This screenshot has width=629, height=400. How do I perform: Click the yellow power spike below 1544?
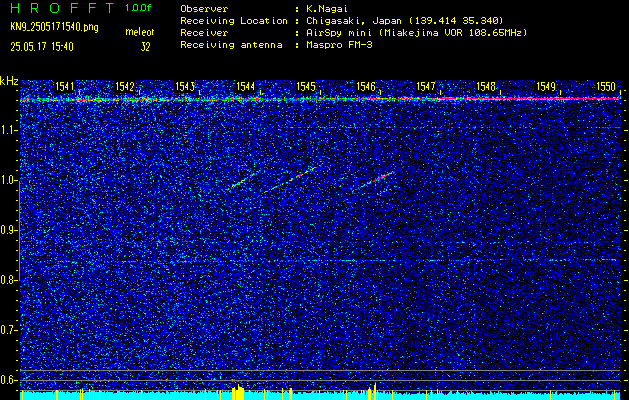pyautogui.click(x=238, y=392)
